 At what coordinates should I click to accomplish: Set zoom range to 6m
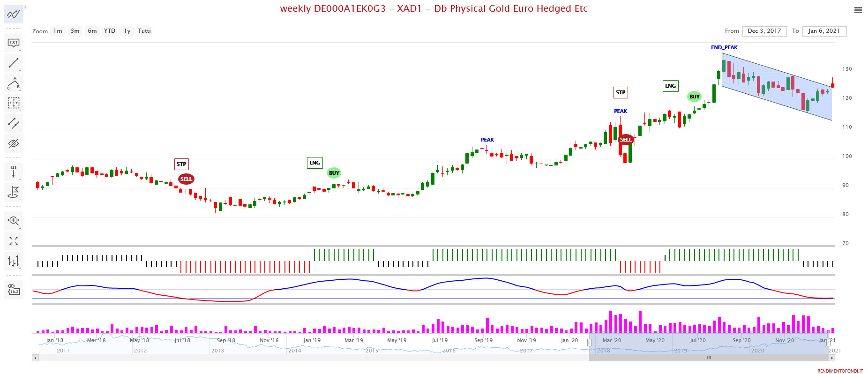click(92, 31)
